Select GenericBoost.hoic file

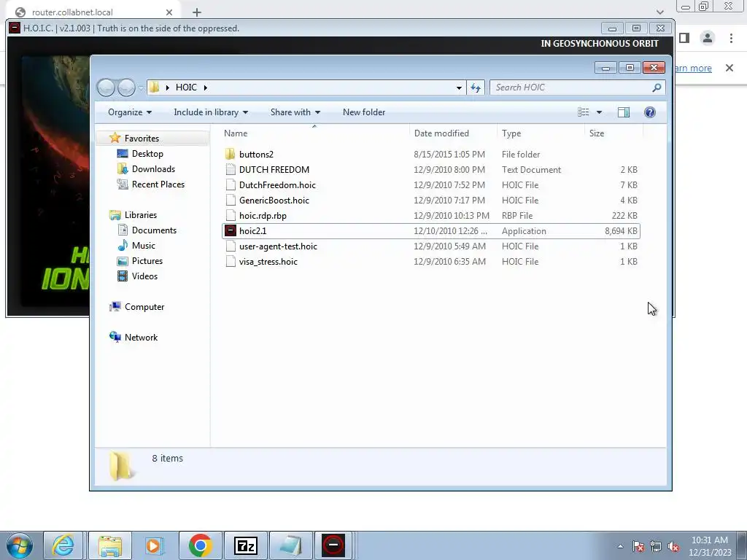(274, 200)
